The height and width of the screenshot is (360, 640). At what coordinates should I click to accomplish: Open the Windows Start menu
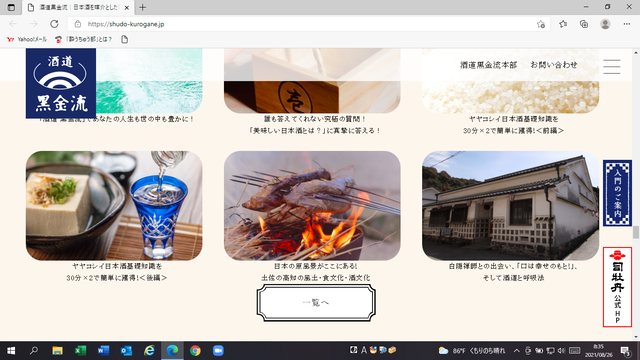point(11,351)
